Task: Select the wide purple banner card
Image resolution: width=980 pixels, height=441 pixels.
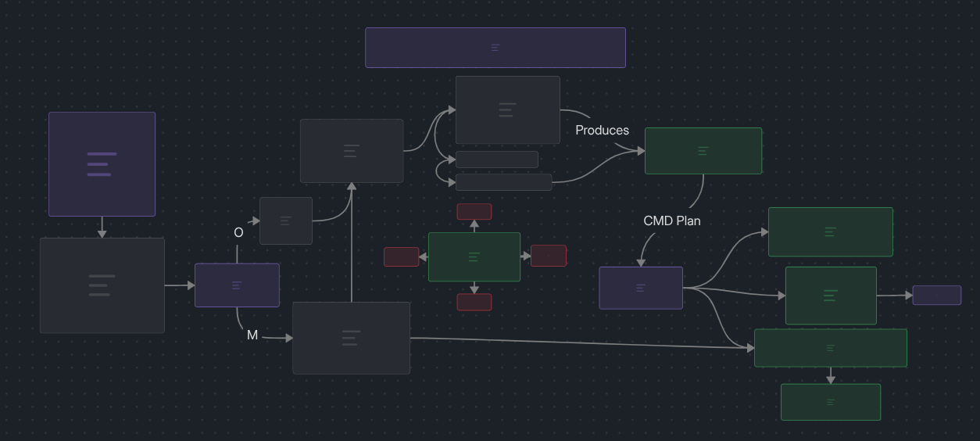Action: click(x=495, y=48)
